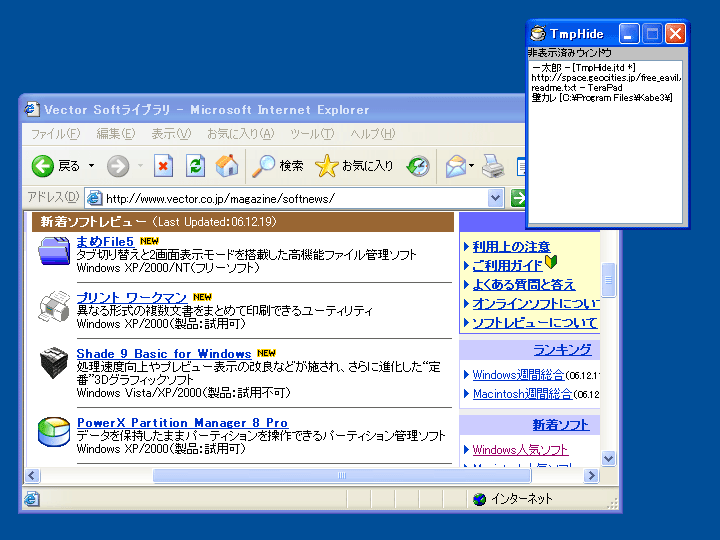Open the Windows人気ソフト link
Image resolution: width=720 pixels, height=540 pixels.
tap(520, 450)
